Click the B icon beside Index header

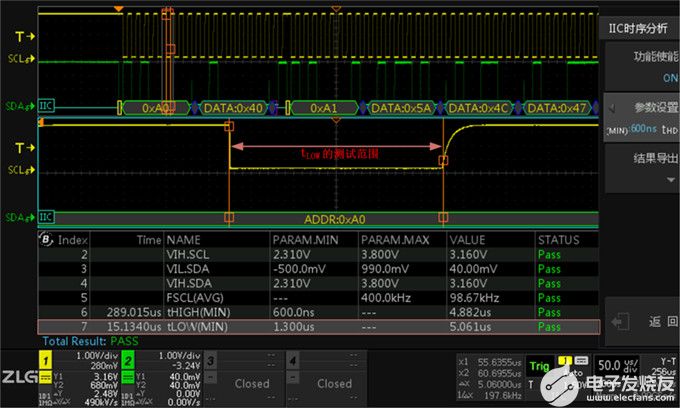pos(45,240)
